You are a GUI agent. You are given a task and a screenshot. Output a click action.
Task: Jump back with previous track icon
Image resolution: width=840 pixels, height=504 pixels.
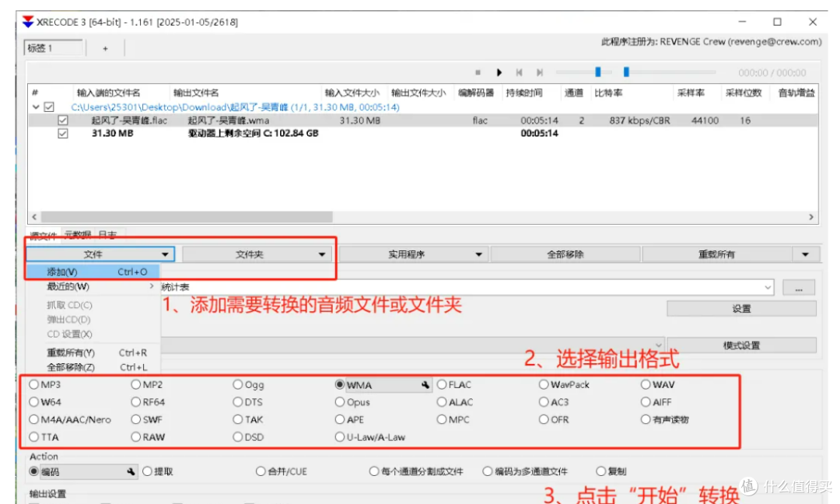click(520, 72)
